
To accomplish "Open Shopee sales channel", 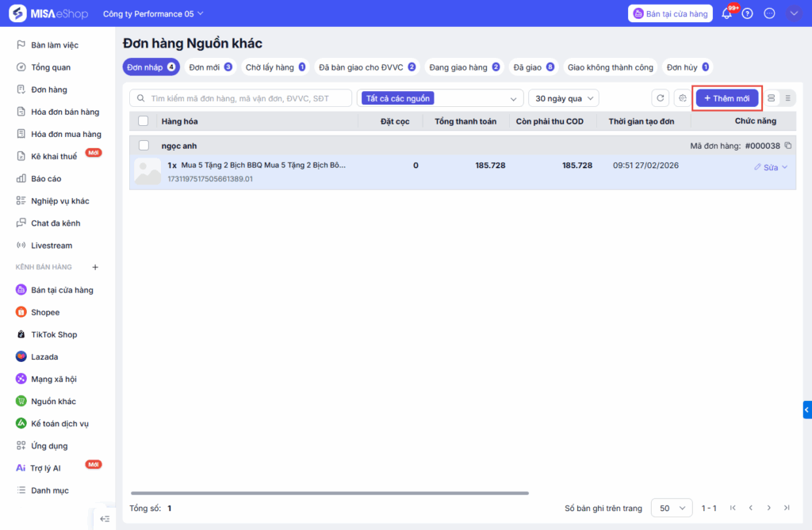I will [x=45, y=312].
